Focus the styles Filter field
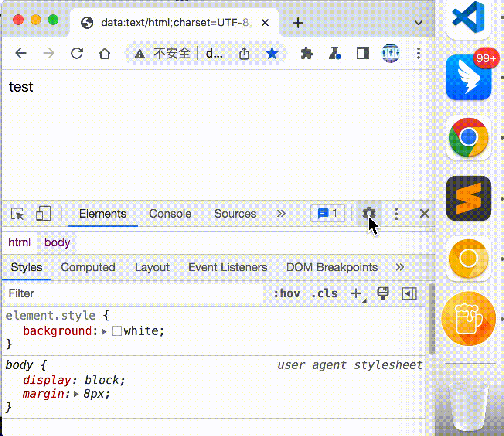504x436 pixels. (134, 293)
